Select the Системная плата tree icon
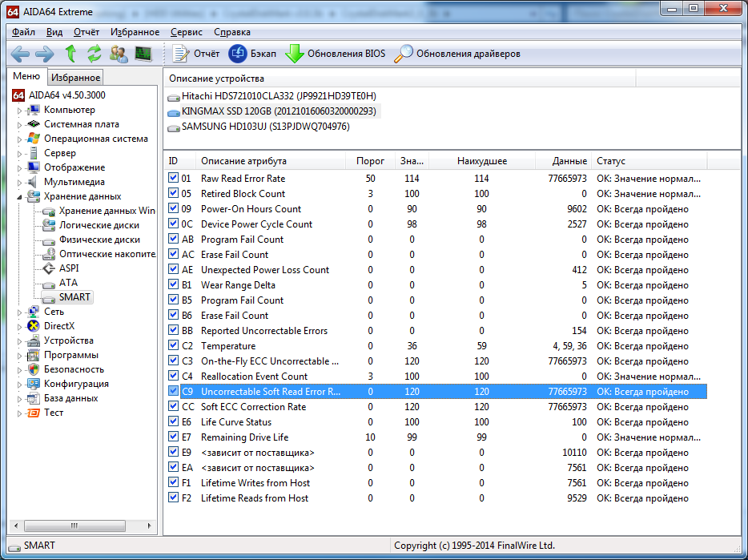This screenshot has height=560, width=748. [34, 124]
